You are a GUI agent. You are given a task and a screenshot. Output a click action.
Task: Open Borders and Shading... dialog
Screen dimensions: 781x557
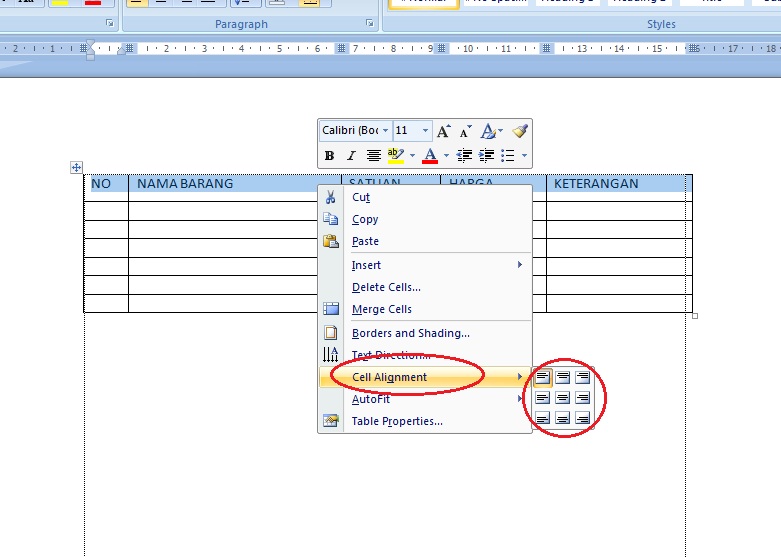[426, 333]
